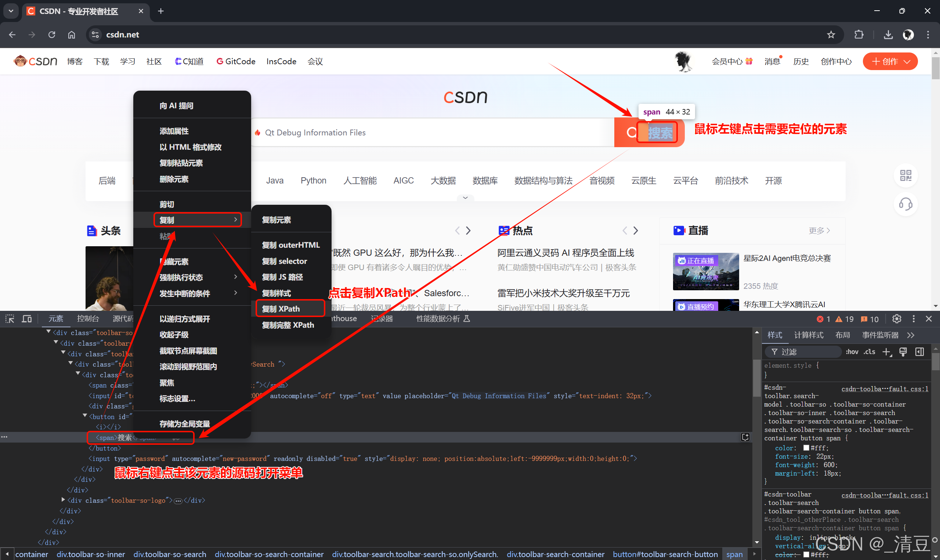Select the Python category tab
Screen dimensions: 940x560
coord(313,181)
